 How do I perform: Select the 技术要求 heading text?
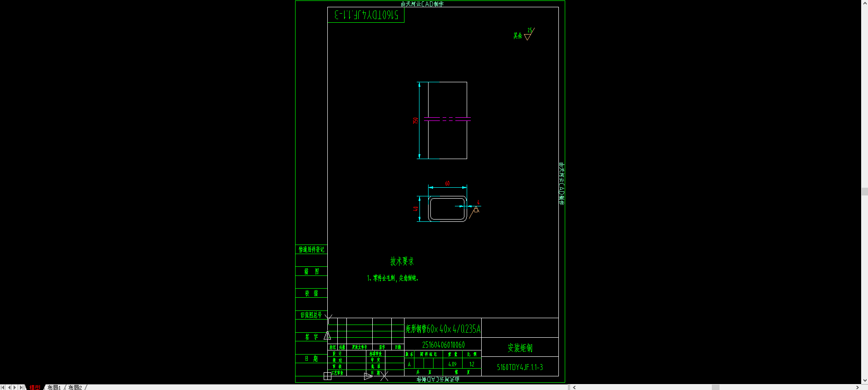click(x=402, y=261)
